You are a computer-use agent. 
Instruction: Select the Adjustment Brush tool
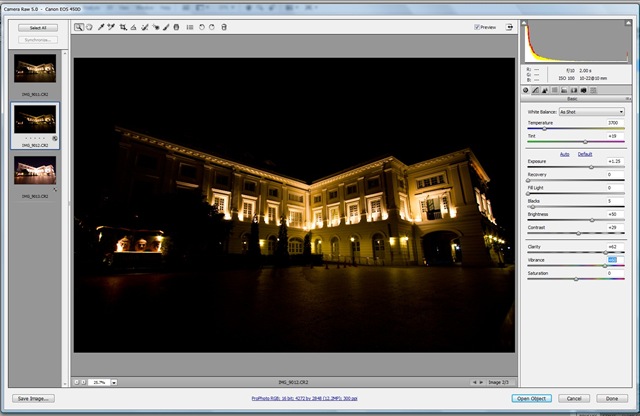click(x=166, y=27)
